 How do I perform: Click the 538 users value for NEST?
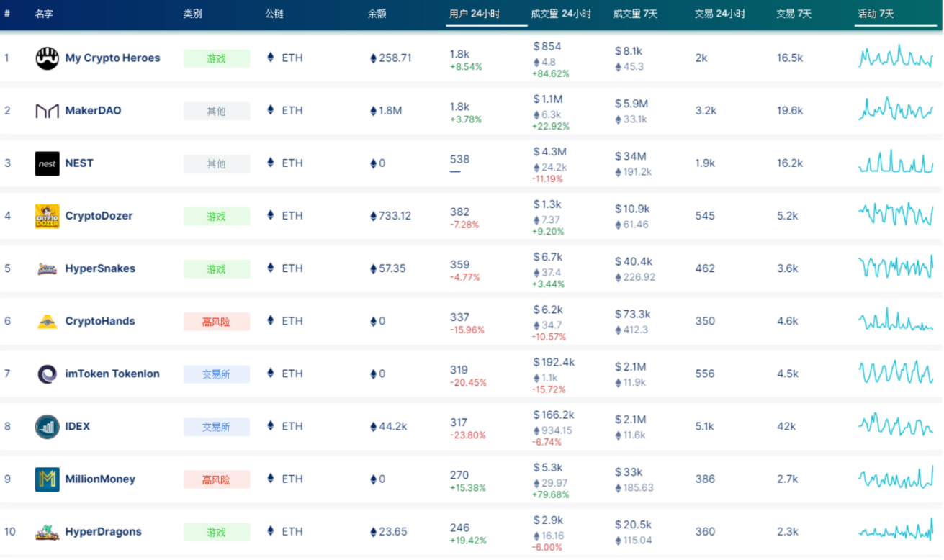pos(460,159)
